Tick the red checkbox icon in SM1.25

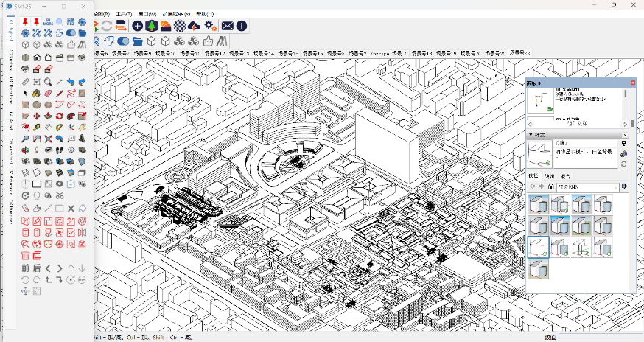tap(71, 233)
